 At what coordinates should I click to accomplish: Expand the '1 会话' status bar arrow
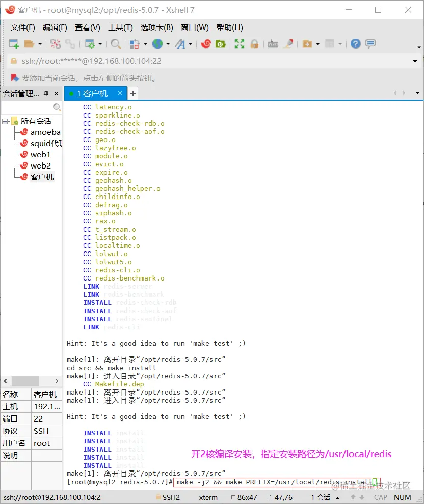(337, 497)
